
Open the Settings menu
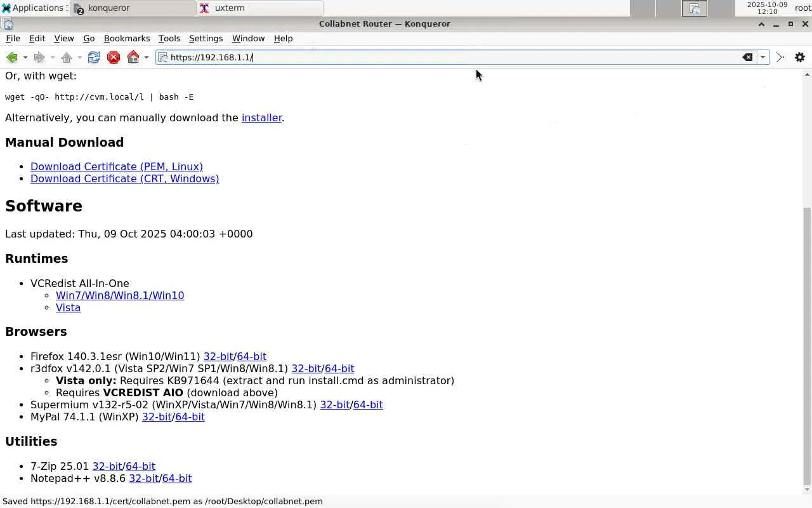[x=206, y=39]
